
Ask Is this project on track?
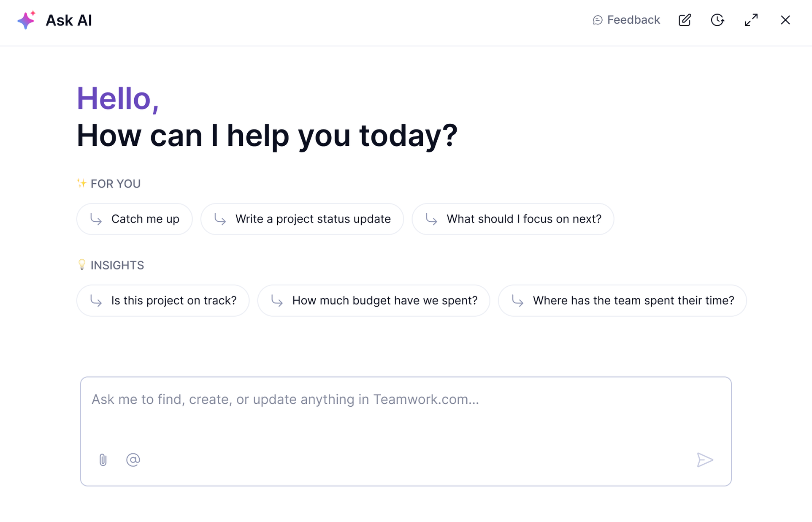[163, 300]
